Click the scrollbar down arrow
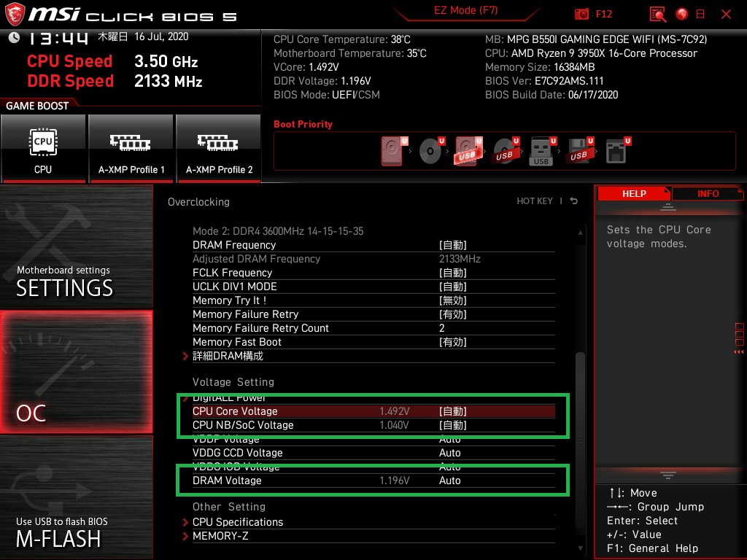Screen dimensions: 747x560 (x=580, y=548)
